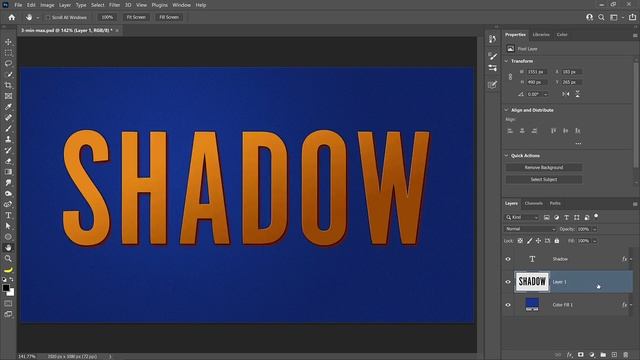This screenshot has height=360, width=640.
Task: Toggle lock position icon
Action: [538, 241]
